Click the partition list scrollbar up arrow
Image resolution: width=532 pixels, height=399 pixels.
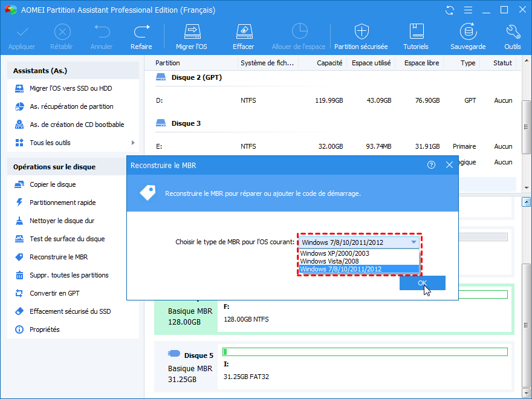526,61
